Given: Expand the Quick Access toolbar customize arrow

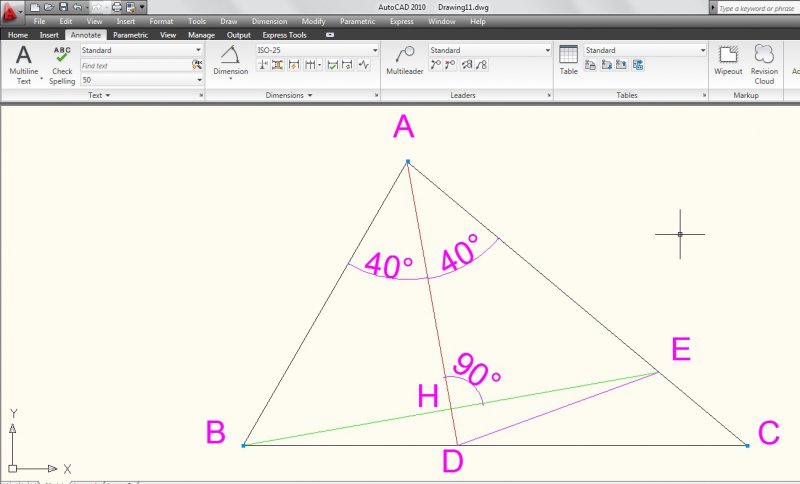Looking at the screenshot, I should pyautogui.click(x=142, y=7).
